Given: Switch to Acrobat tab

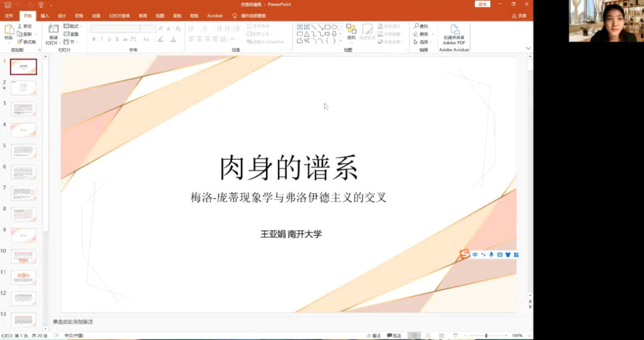Looking at the screenshot, I should coord(215,16).
